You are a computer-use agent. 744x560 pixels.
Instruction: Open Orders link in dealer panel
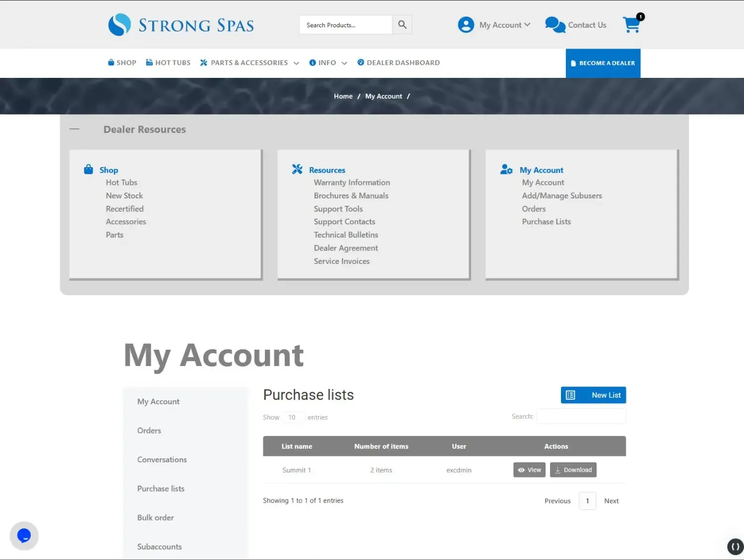[x=534, y=209]
